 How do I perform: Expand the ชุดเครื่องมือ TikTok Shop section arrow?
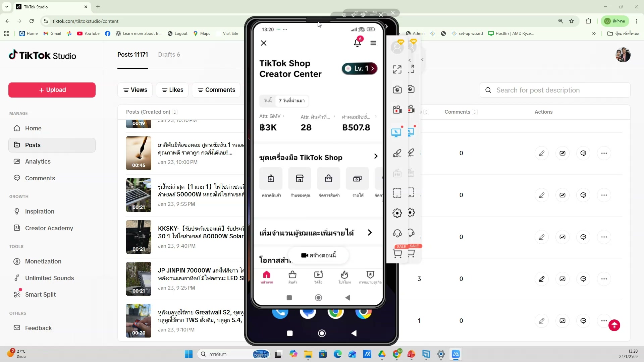pyautogui.click(x=376, y=156)
